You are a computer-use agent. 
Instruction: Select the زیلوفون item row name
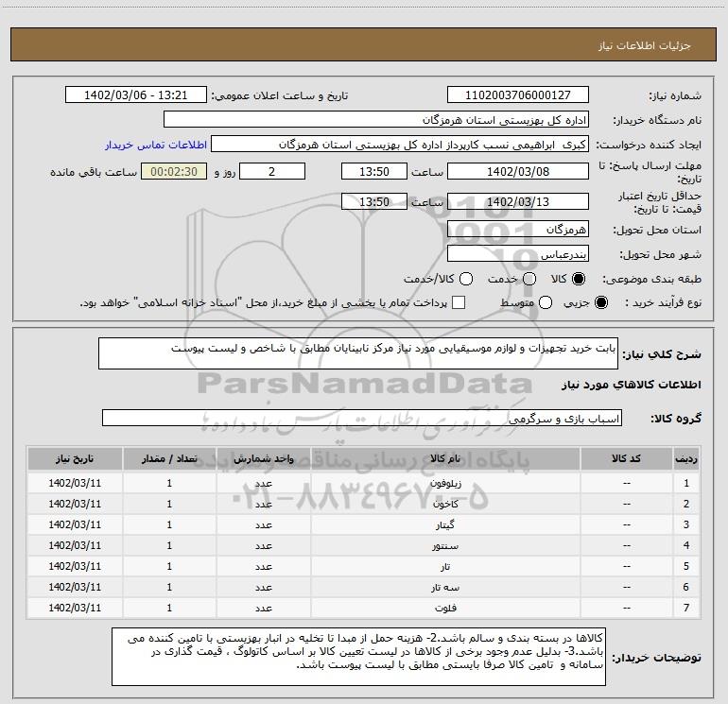click(445, 483)
